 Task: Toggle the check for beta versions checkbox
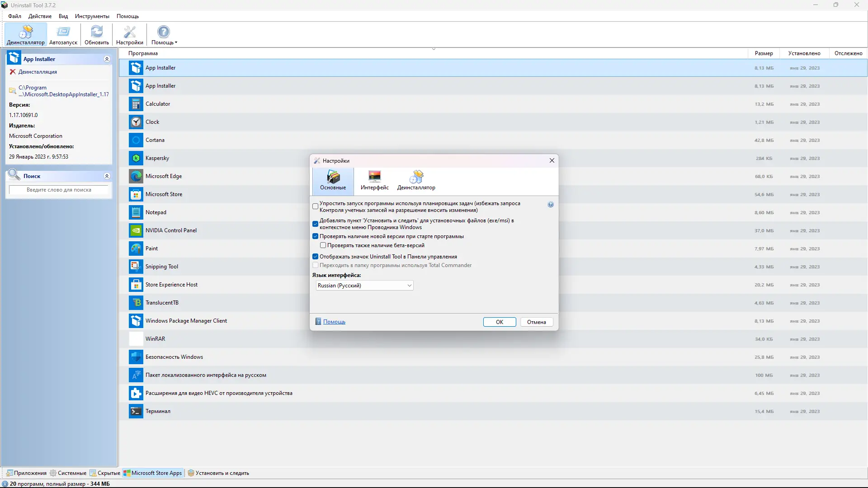click(x=323, y=245)
